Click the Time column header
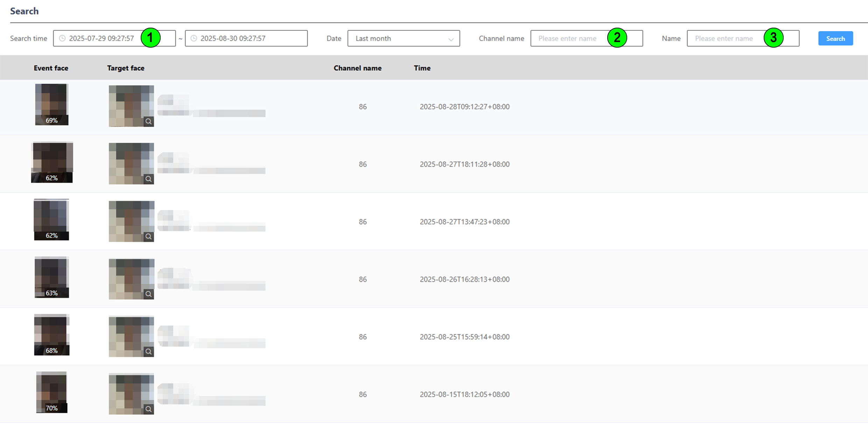The height and width of the screenshot is (425, 868). (x=422, y=68)
